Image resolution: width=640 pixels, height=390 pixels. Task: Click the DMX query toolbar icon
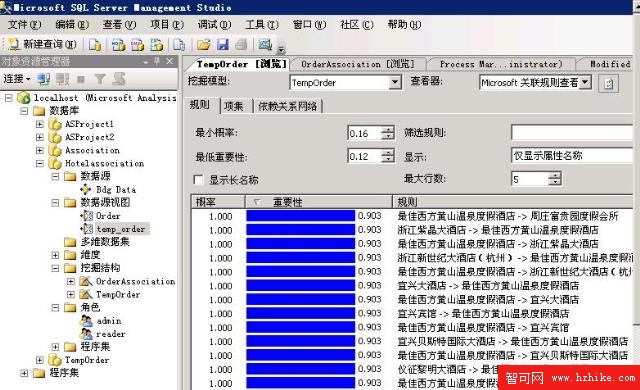tap(138, 44)
